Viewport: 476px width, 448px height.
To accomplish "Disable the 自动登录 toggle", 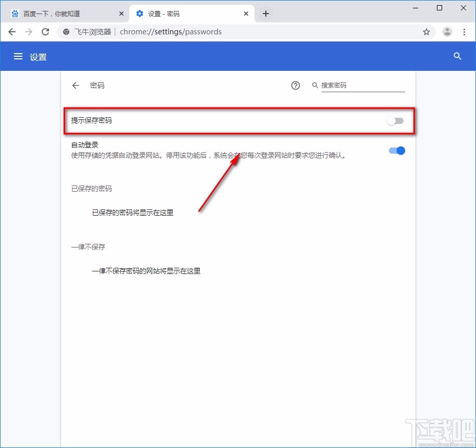I will click(x=397, y=151).
